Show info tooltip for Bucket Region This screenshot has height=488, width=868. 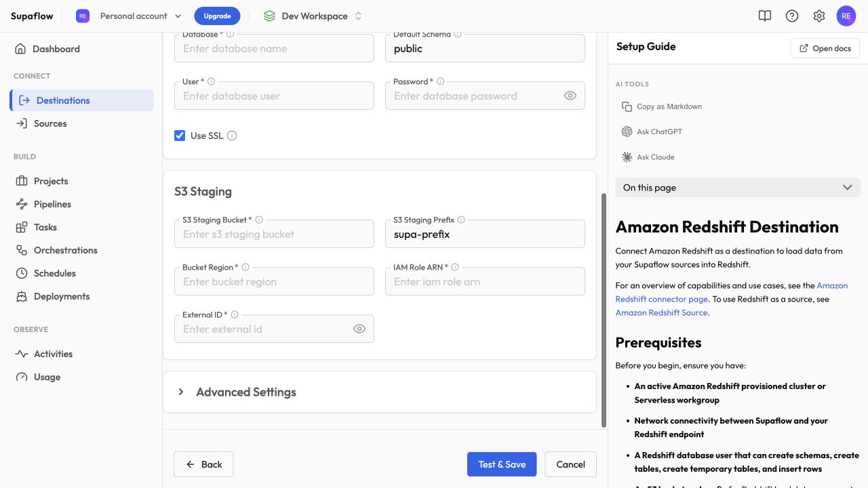pyautogui.click(x=245, y=267)
